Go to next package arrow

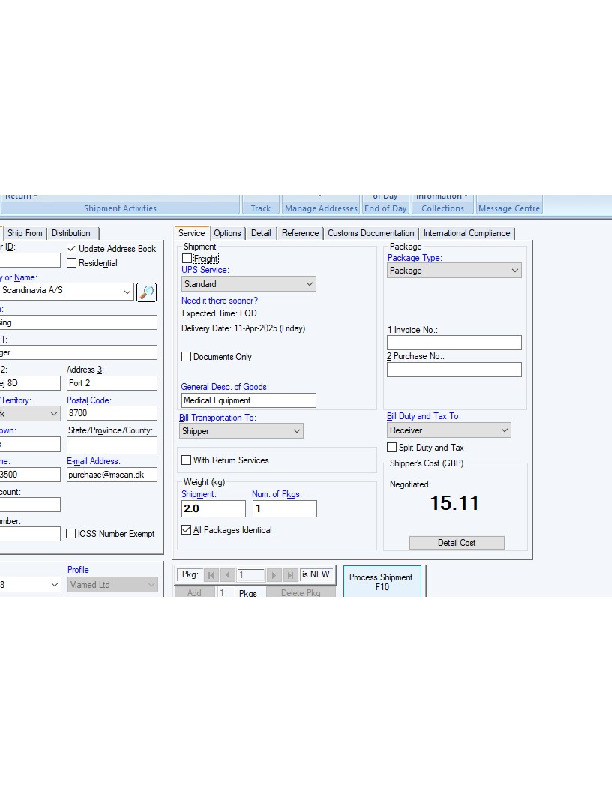[274, 575]
